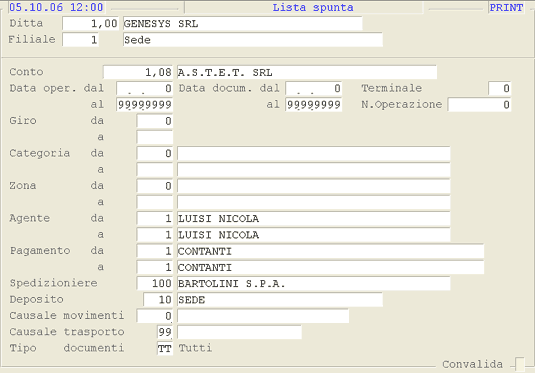Click the N.Operazione input field
535x373 pixels.
tap(479, 104)
